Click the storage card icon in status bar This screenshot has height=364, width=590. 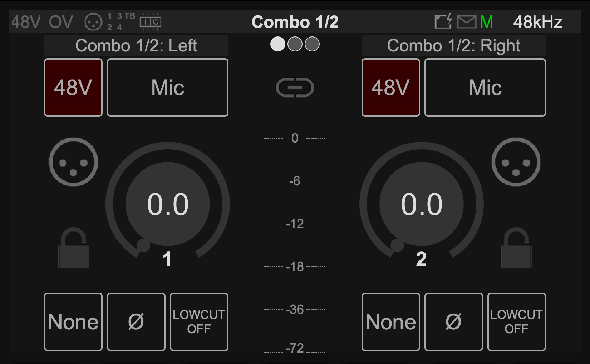click(x=443, y=22)
